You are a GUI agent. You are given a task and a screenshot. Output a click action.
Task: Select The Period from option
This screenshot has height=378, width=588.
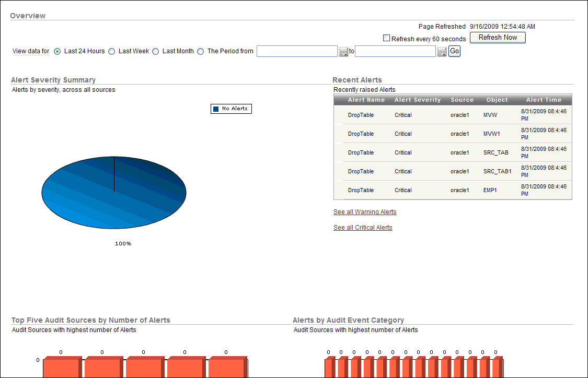pos(200,51)
